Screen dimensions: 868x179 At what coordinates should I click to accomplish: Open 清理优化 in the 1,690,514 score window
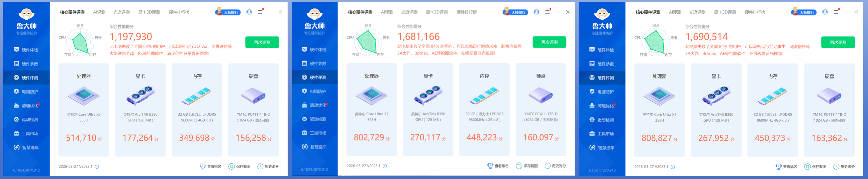[602, 105]
